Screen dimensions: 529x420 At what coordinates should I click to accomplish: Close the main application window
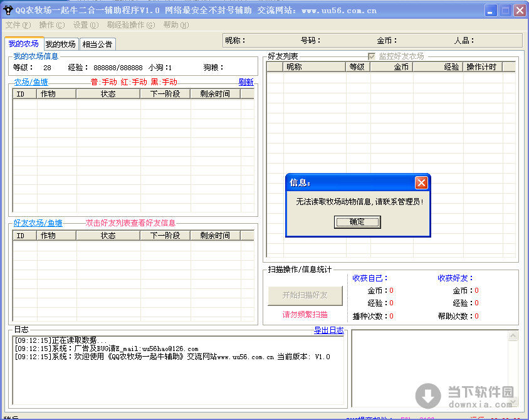(520, 10)
